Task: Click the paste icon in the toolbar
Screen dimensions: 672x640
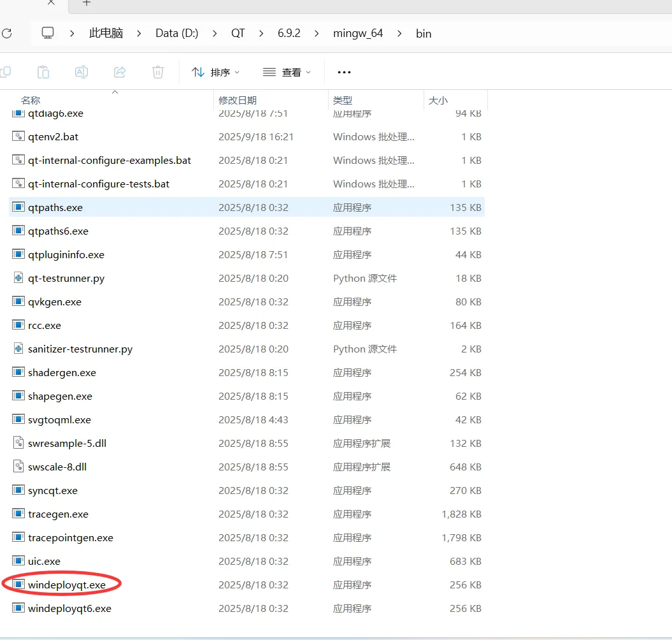Action: tap(43, 72)
